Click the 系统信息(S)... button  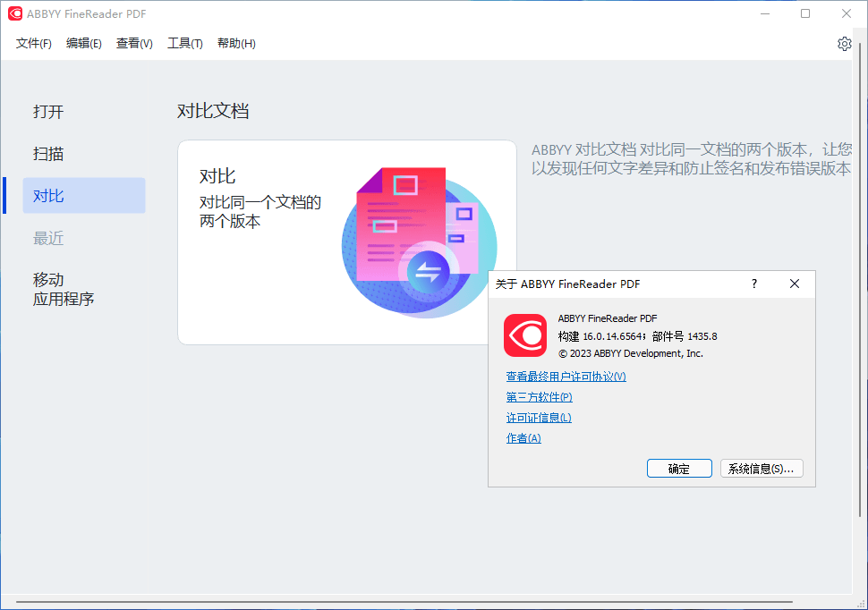[762, 469]
